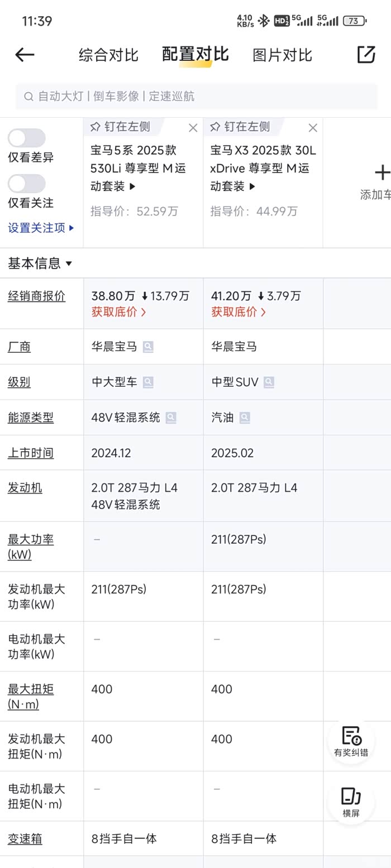Tap the back arrow icon
Screen dimensions: 391x868
coord(25,55)
